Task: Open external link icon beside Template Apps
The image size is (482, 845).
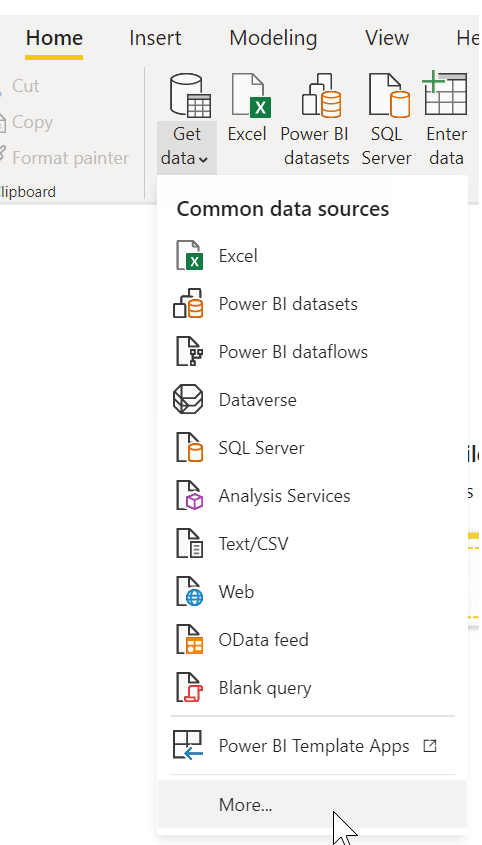Action: (x=430, y=746)
